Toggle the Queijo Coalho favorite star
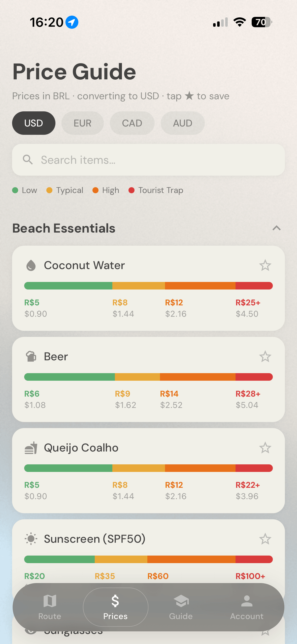The height and width of the screenshot is (644, 297). [265, 448]
